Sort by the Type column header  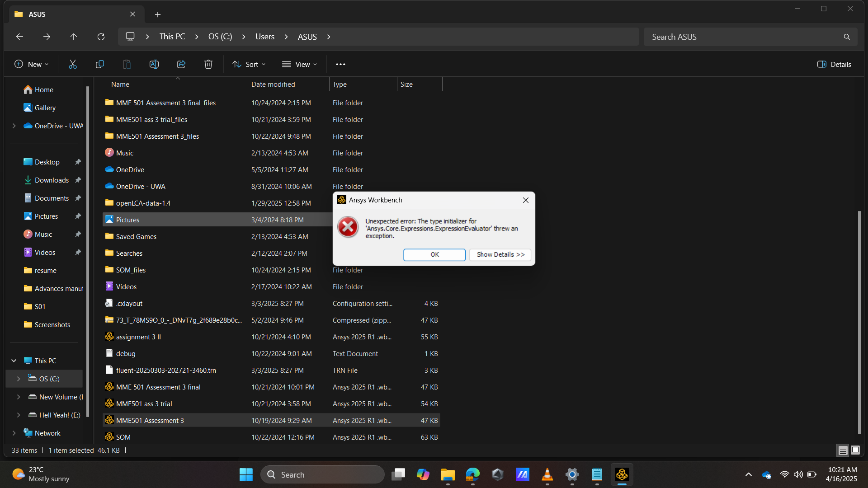tap(363, 84)
